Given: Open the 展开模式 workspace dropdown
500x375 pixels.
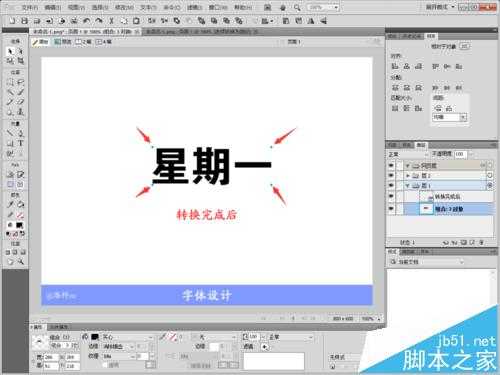Looking at the screenshot, I should click(x=440, y=7).
